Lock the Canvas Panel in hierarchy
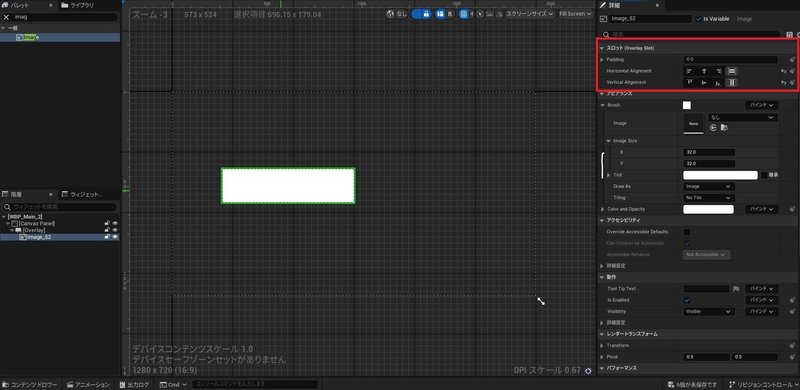 click(107, 223)
